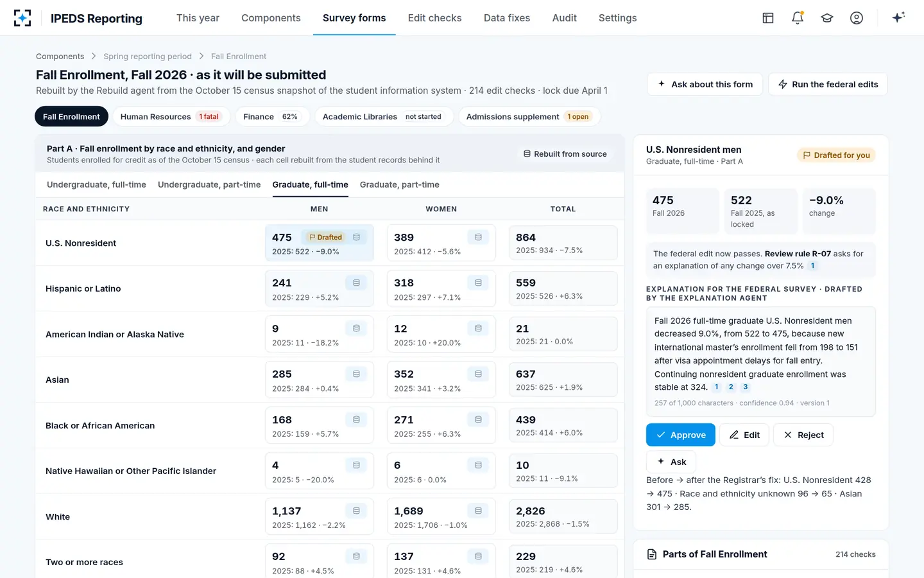924x578 pixels.
Task: Open source records icon for White men
Action: [x=356, y=511]
